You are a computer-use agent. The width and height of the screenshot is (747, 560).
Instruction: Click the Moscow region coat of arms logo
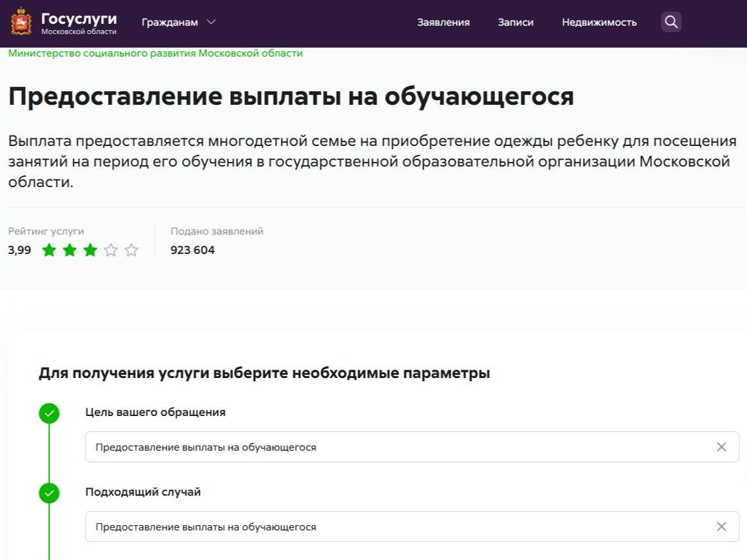(x=21, y=21)
